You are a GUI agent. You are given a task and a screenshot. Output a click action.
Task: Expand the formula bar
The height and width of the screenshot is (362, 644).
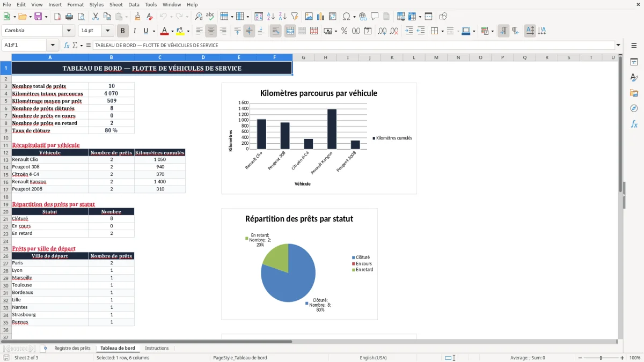point(619,46)
